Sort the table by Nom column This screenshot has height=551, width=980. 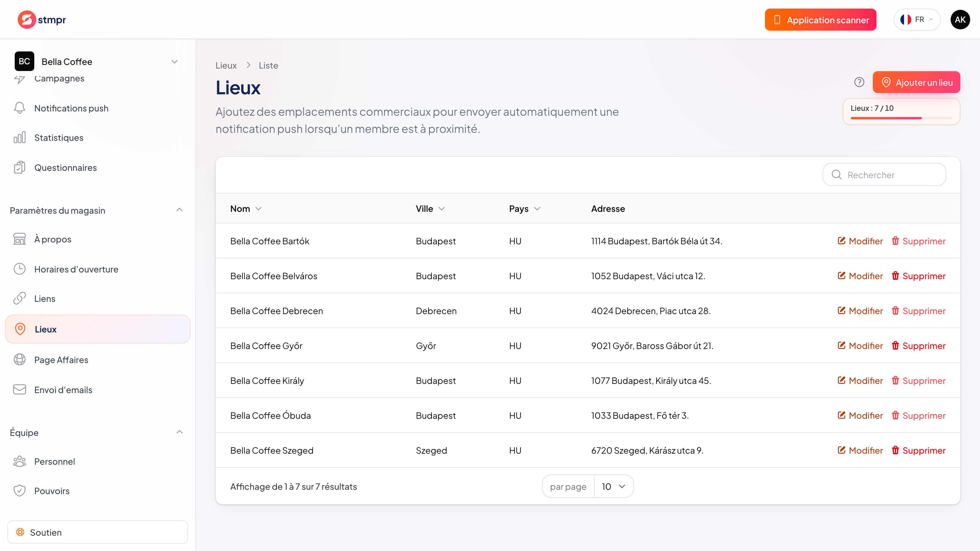tap(246, 208)
